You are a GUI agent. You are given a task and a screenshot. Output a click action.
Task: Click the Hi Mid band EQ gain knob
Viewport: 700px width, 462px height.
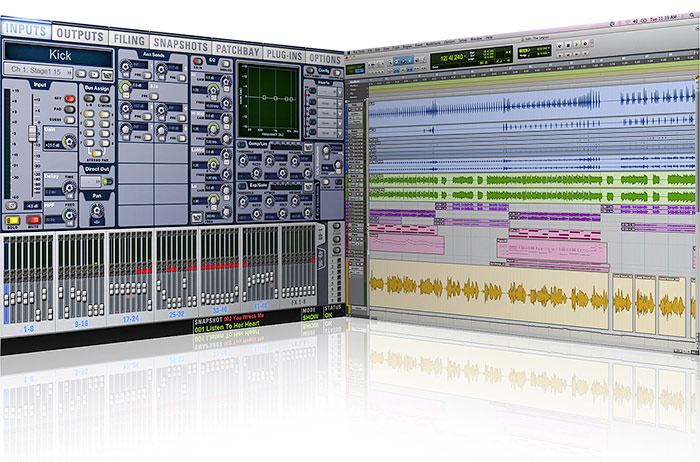(x=226, y=120)
